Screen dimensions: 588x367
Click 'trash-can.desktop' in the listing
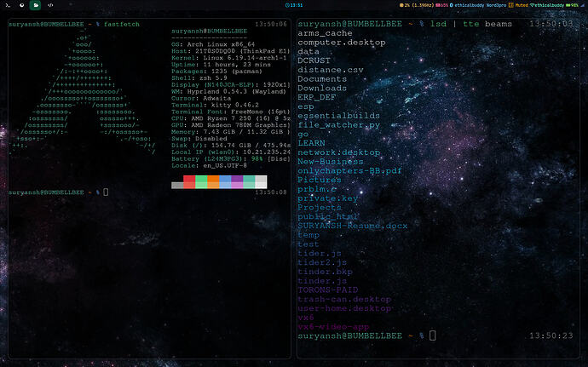344,299
